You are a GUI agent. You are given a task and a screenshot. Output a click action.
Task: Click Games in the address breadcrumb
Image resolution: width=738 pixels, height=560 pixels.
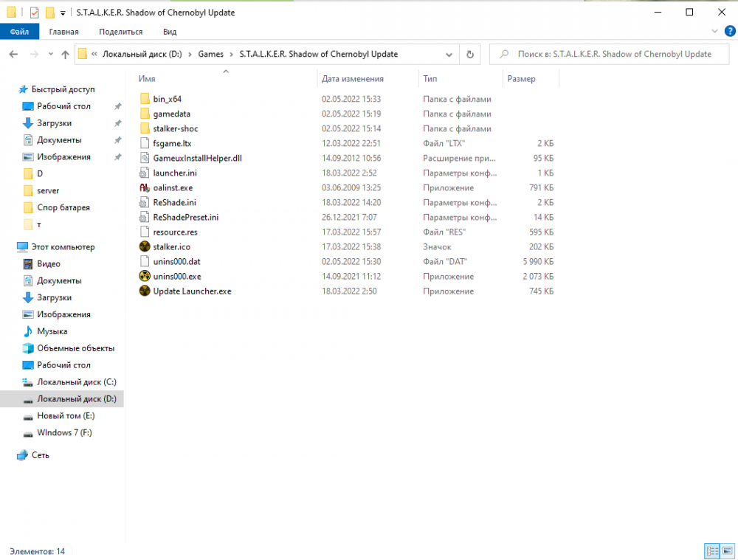(210, 54)
